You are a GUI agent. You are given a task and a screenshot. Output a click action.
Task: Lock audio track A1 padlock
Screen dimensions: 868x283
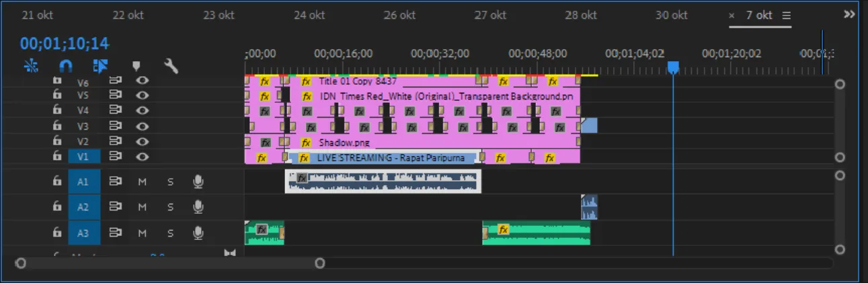point(57,181)
